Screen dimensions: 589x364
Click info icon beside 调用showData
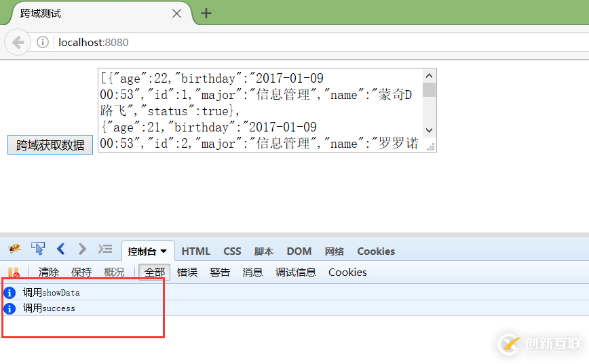9,292
